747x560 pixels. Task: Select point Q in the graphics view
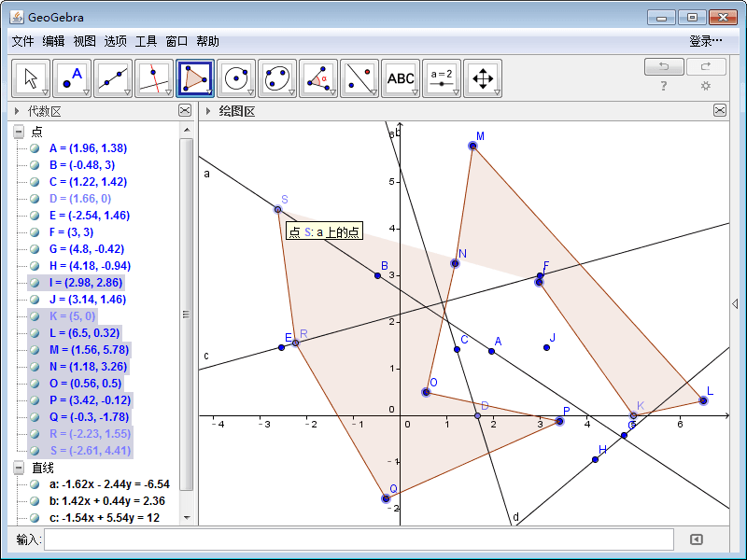tap(386, 498)
